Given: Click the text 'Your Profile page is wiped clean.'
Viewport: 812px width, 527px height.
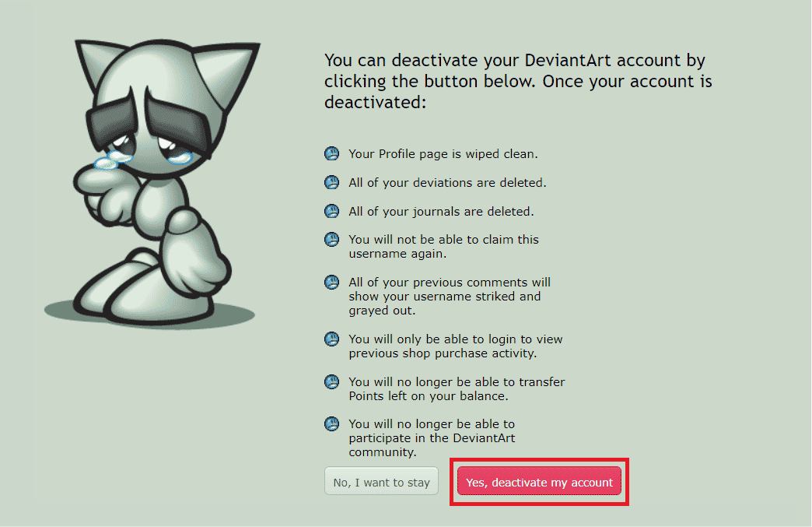Looking at the screenshot, I should pos(443,154).
